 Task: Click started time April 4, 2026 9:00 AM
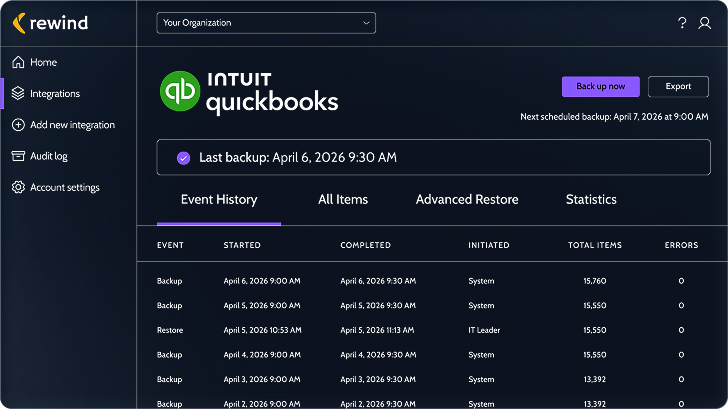coord(262,355)
